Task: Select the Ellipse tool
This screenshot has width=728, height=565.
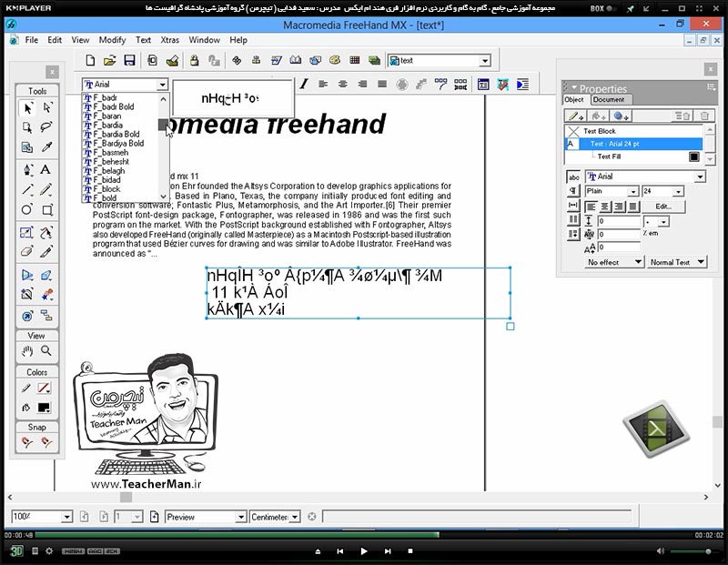Action: pyautogui.click(x=27, y=209)
